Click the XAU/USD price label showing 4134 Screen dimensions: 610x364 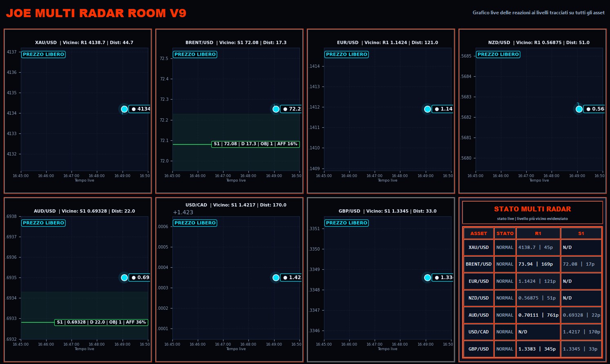coord(140,109)
